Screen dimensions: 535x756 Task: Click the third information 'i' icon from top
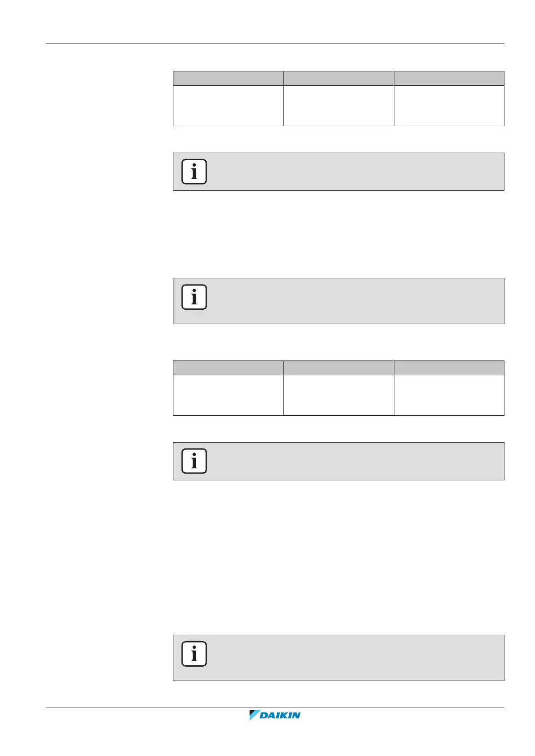point(194,461)
